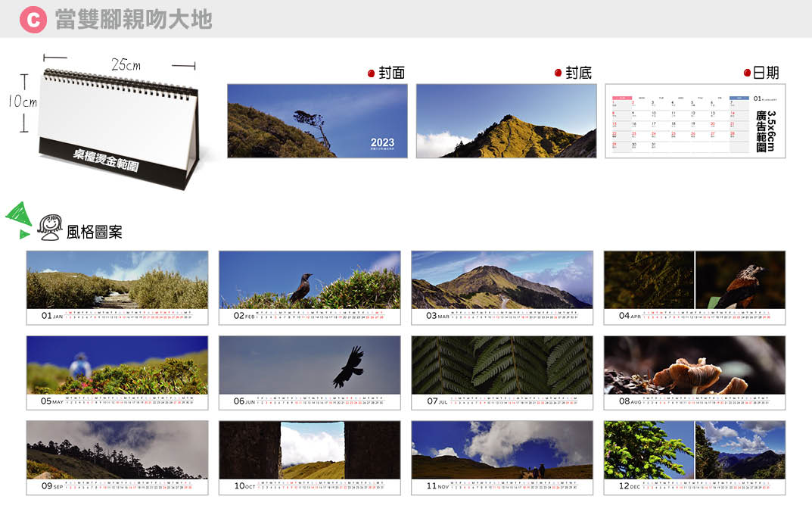Viewport: 812px width, 518px height.
Task: Select the 06 JUN flying eagle photo
Action: pos(310,364)
